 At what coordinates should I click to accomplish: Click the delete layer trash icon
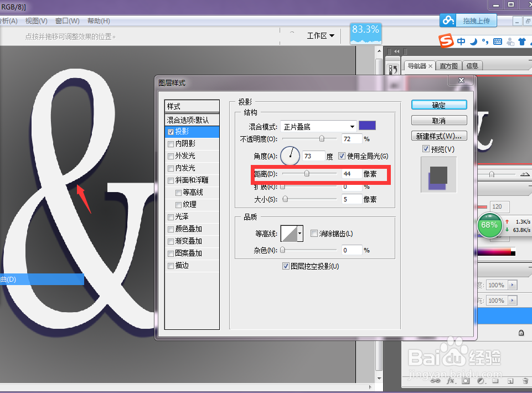pos(524,380)
